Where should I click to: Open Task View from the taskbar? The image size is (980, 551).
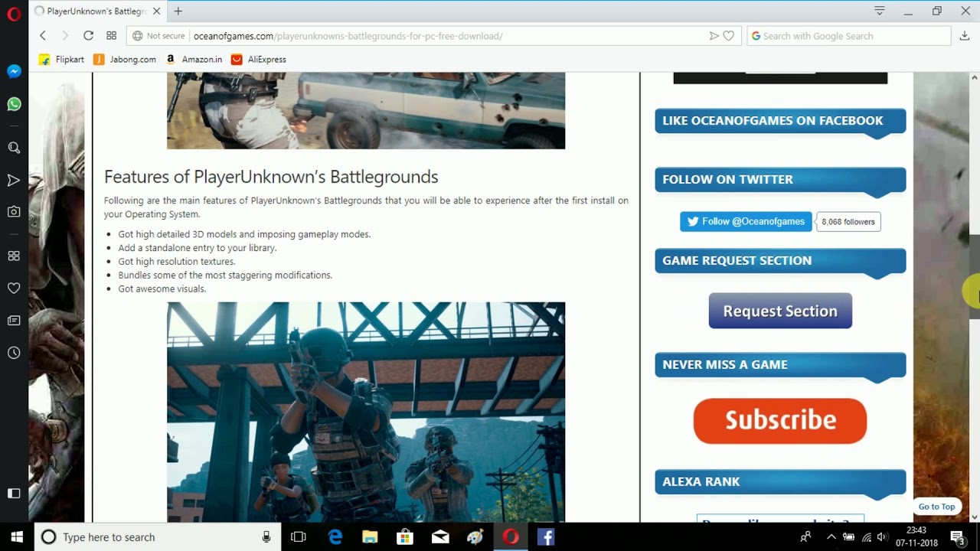click(299, 537)
